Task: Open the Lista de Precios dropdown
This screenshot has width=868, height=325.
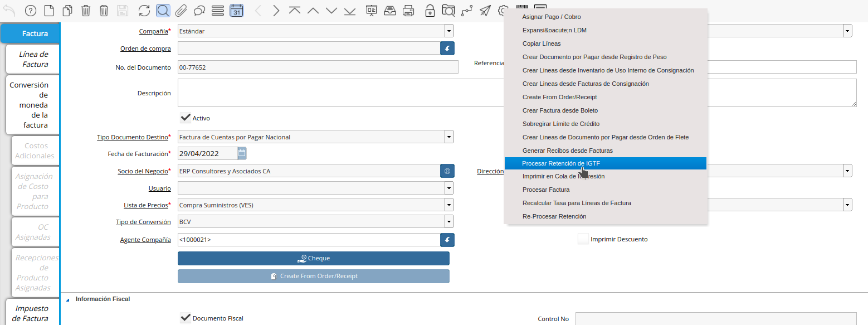Action: click(449, 205)
